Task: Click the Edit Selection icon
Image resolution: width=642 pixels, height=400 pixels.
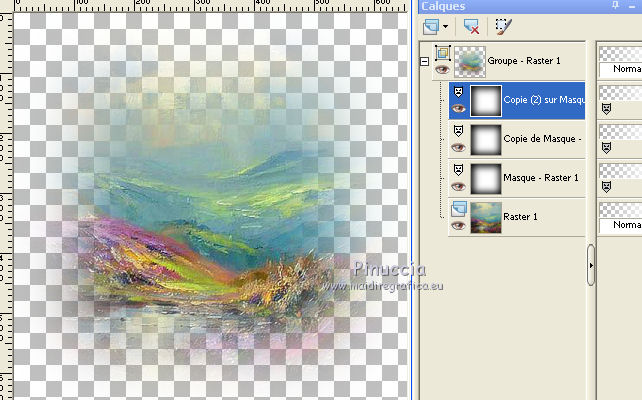Action: (x=503, y=27)
